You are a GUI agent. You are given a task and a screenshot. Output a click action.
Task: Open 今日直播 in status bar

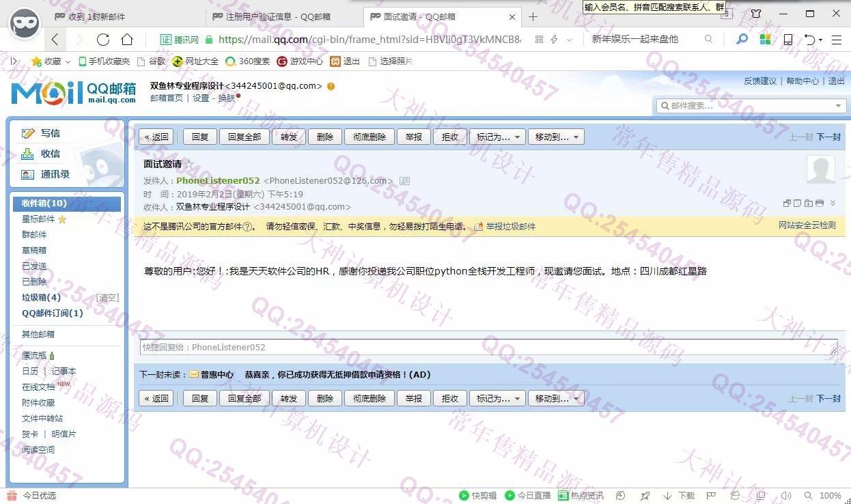click(x=528, y=496)
